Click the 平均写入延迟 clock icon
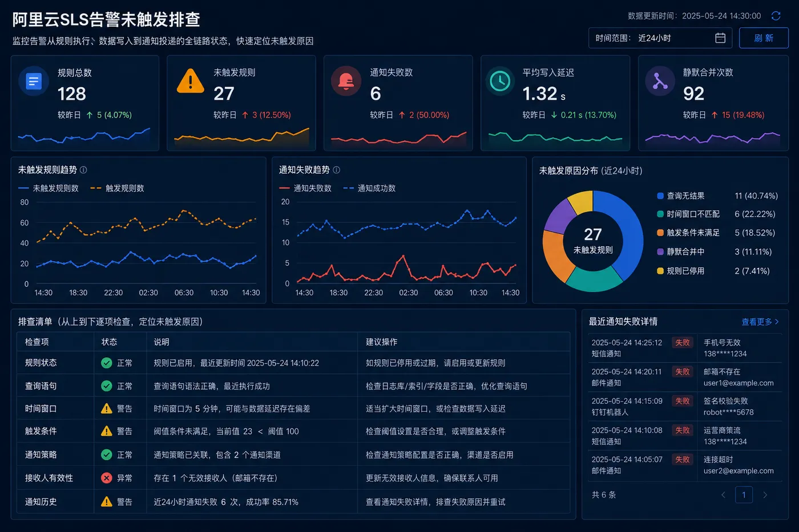The width and height of the screenshot is (799, 532). point(501,81)
